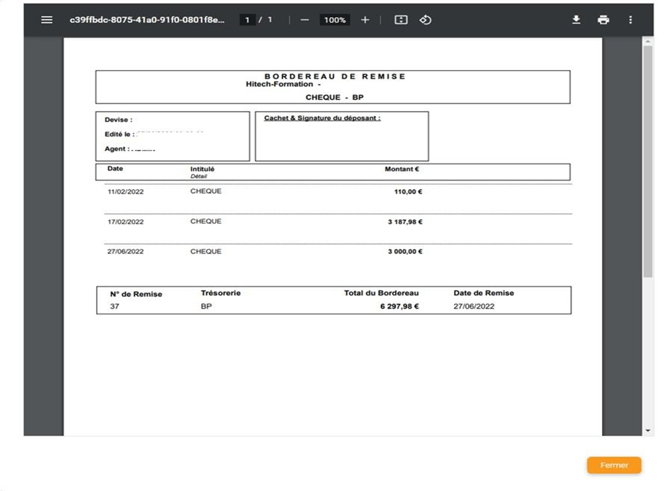
Task: Click the zoom in plus icon
Action: (365, 20)
